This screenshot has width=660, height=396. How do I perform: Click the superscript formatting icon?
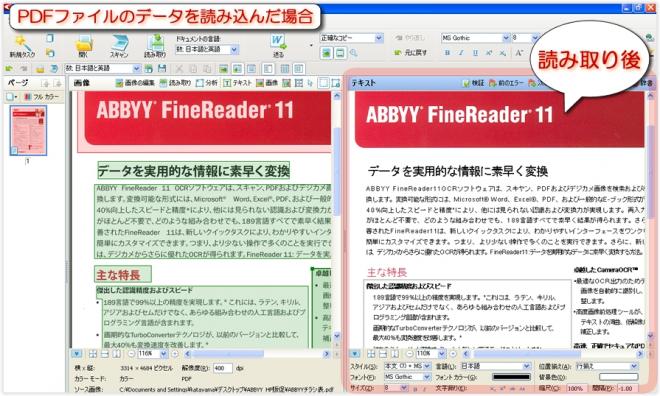(x=489, y=53)
